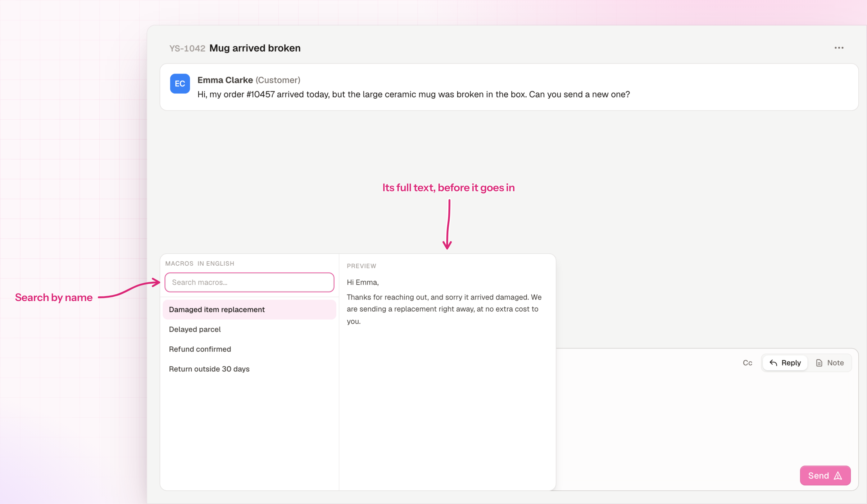Screen dimensions: 867x504
Task: Select the Damaged item replacement macro
Action: [249, 309]
